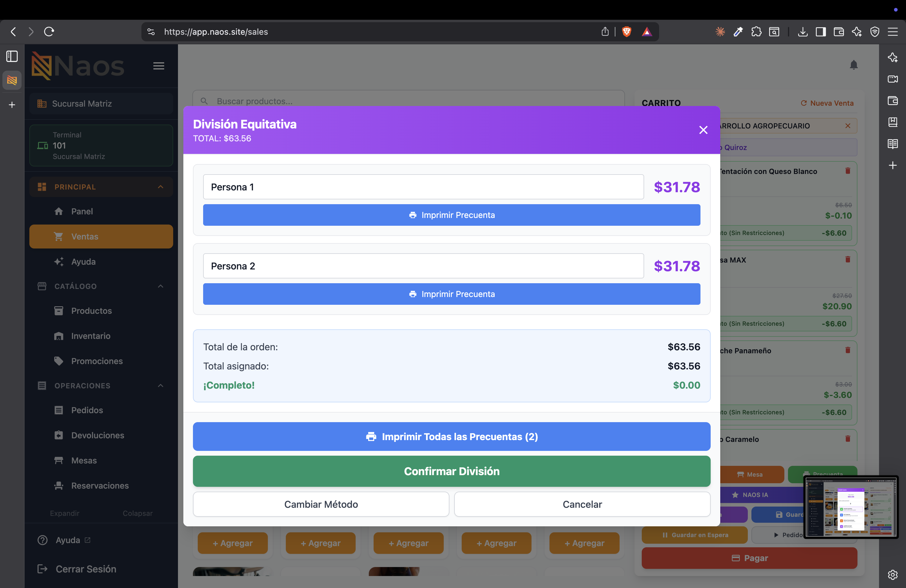Print precuenta for Persona 1

(x=452, y=215)
